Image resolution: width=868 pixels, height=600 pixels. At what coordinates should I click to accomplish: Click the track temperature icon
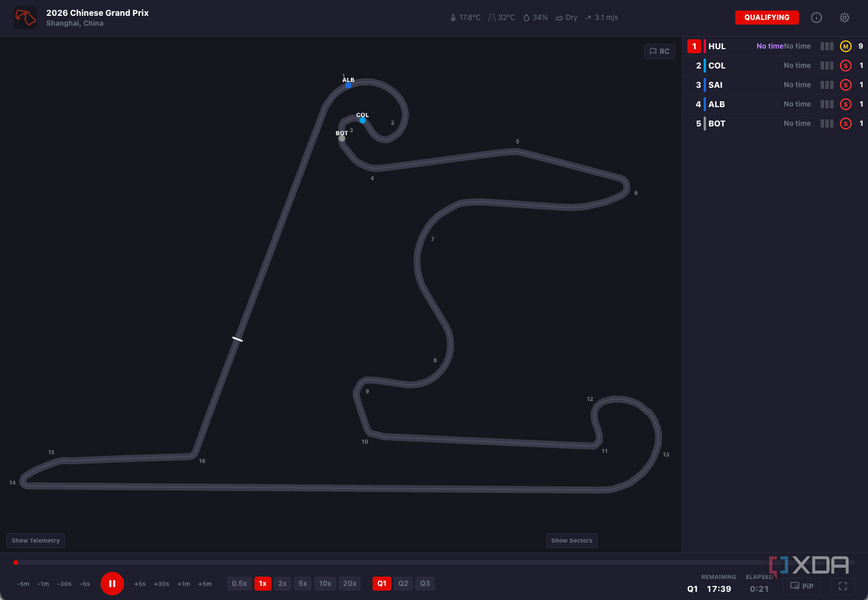click(x=492, y=18)
